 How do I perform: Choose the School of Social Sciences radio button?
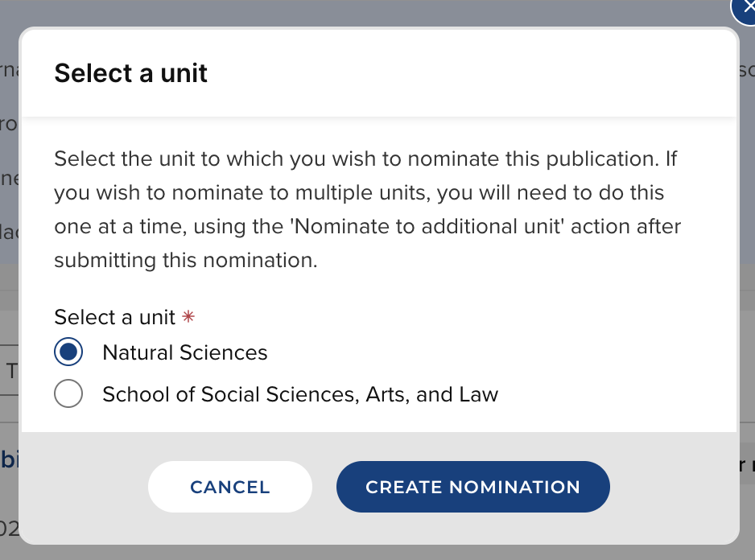pyautogui.click(x=68, y=394)
